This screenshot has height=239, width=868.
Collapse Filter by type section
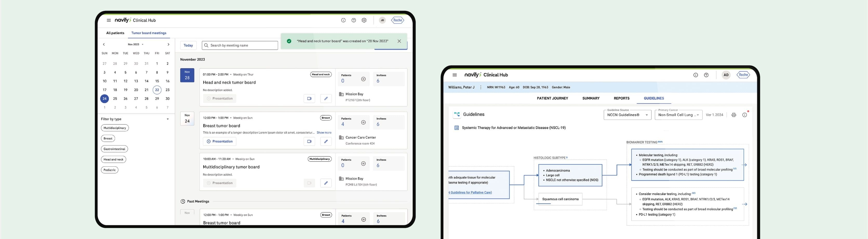168,119
